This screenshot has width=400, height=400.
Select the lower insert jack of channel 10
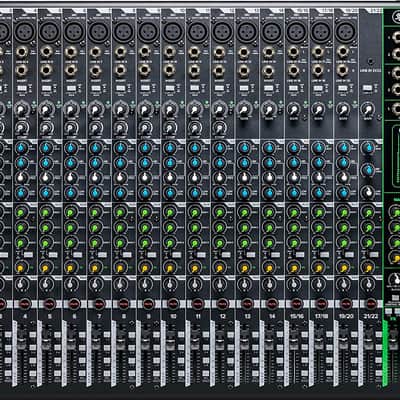170,71
